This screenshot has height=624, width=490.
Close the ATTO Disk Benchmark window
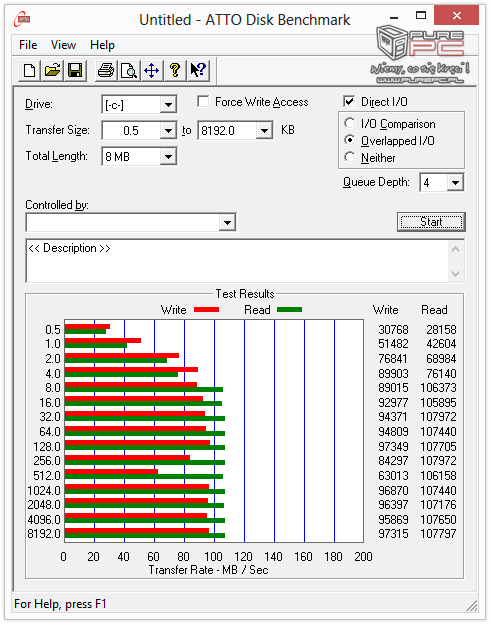(x=457, y=16)
